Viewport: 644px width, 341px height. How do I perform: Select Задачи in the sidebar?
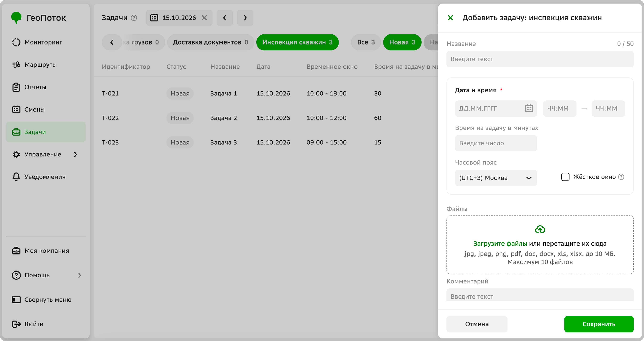[46, 132]
